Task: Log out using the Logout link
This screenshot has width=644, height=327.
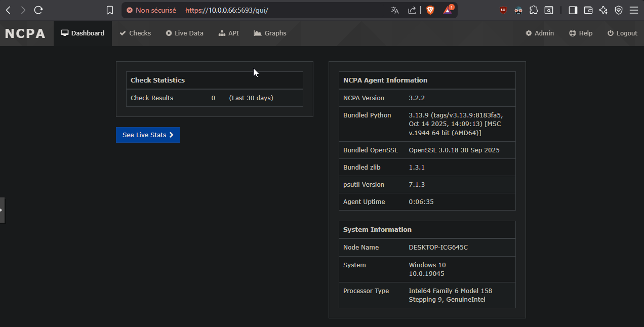Action: [x=622, y=33]
